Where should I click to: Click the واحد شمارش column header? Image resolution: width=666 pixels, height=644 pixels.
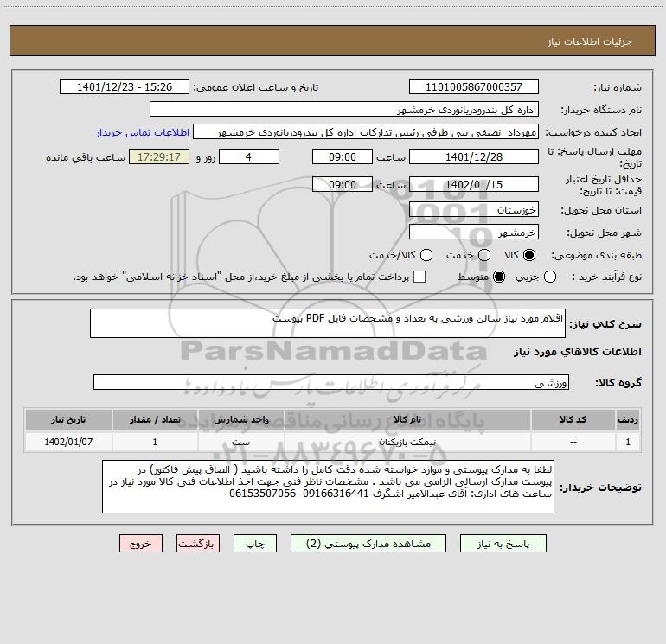pyautogui.click(x=240, y=419)
